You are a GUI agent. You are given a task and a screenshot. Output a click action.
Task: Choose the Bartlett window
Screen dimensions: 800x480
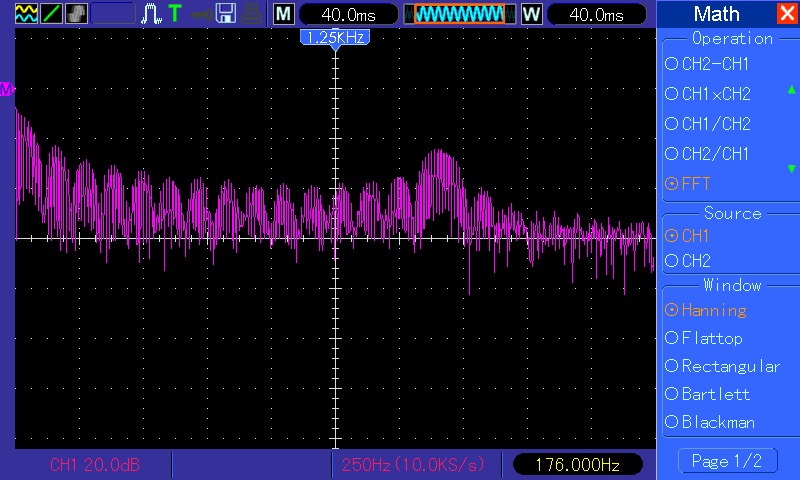[x=708, y=394]
